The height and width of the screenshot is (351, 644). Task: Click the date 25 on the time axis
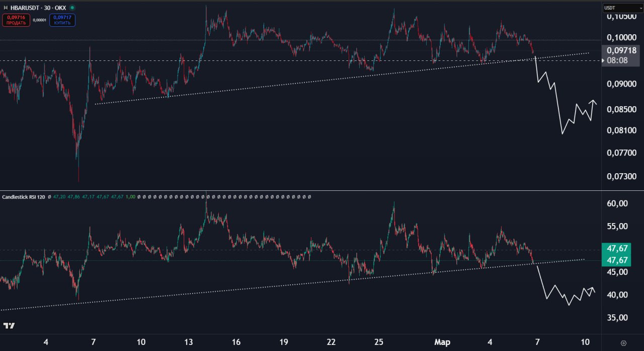[x=378, y=342]
